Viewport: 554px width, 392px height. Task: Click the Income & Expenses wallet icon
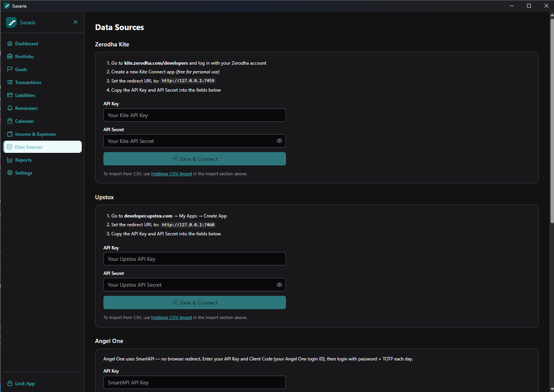tap(10, 134)
